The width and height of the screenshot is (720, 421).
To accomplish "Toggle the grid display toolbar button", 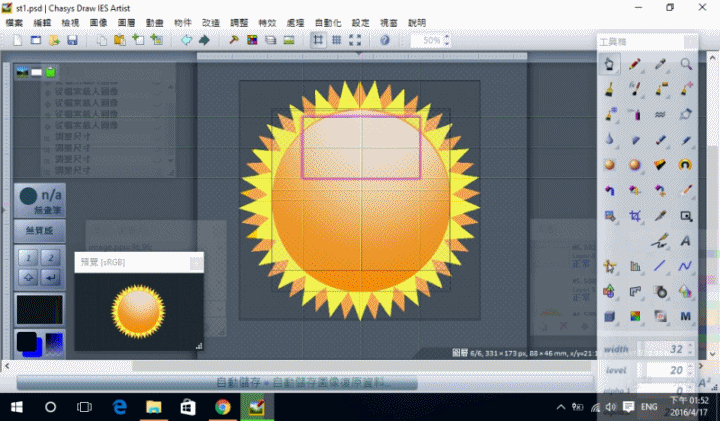I will click(x=337, y=41).
